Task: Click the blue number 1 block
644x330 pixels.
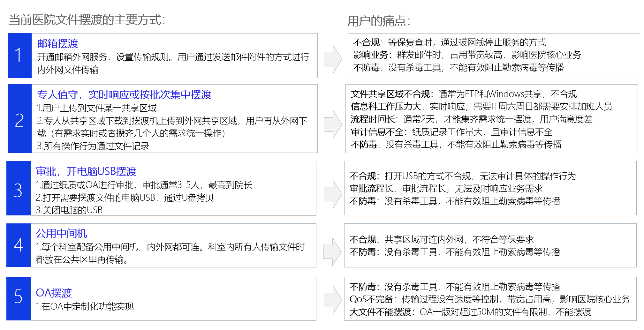Action: click(19, 56)
